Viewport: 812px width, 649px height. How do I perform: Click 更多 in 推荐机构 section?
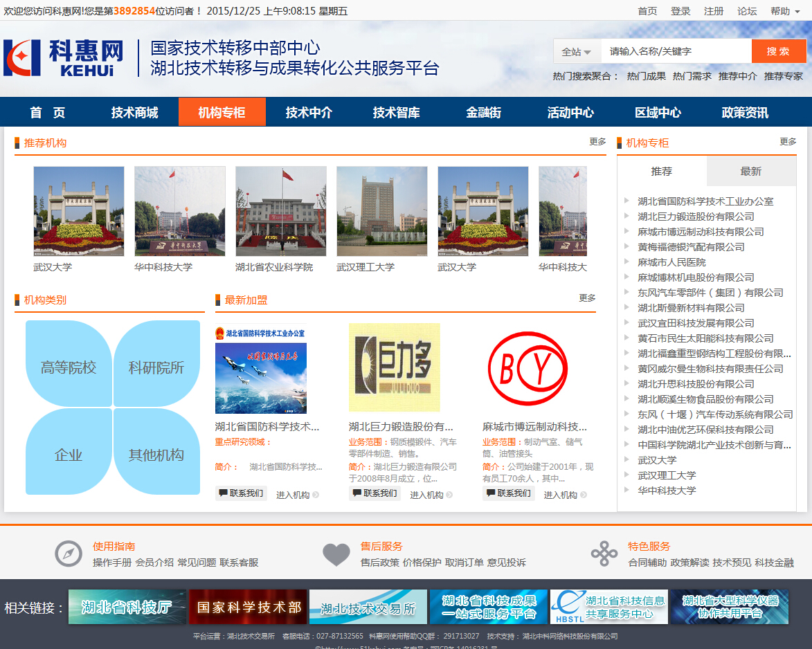pyautogui.click(x=597, y=141)
